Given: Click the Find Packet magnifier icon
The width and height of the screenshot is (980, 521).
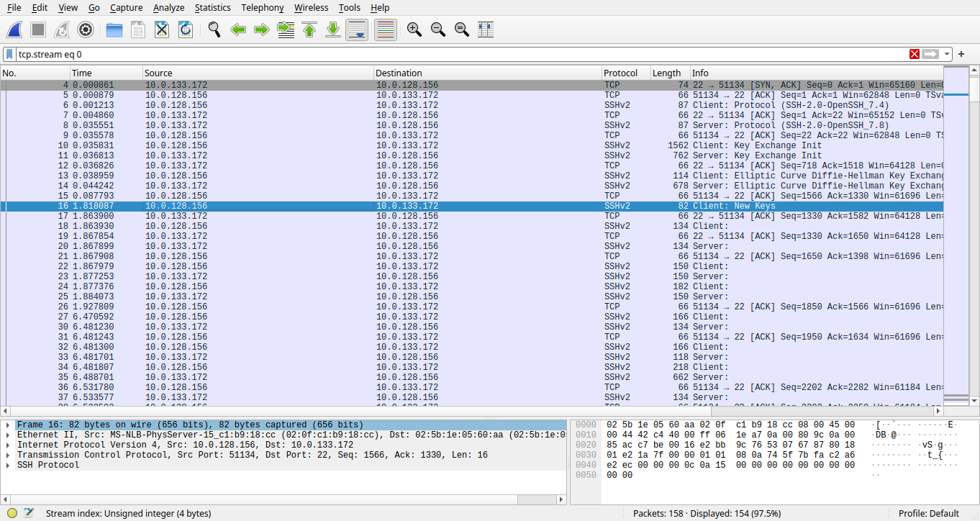Looking at the screenshot, I should tap(214, 30).
